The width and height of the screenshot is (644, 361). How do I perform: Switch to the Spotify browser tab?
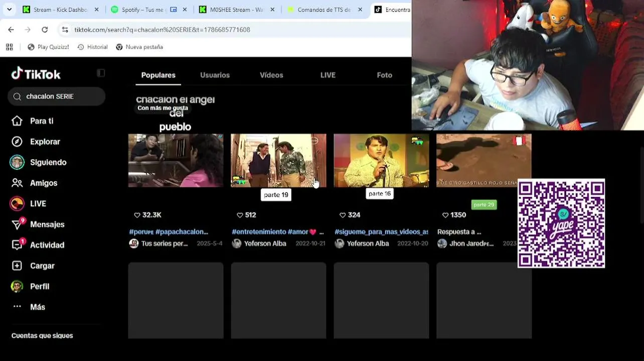[x=149, y=10]
